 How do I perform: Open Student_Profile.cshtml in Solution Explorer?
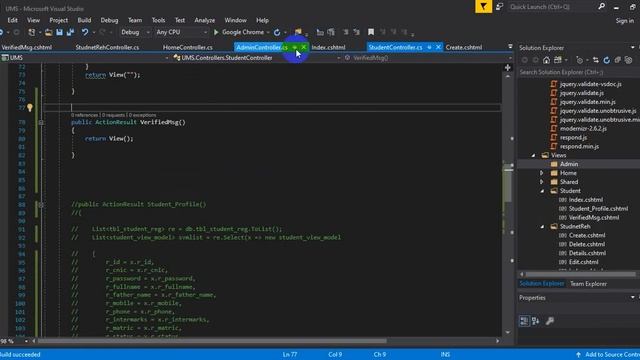598,209
